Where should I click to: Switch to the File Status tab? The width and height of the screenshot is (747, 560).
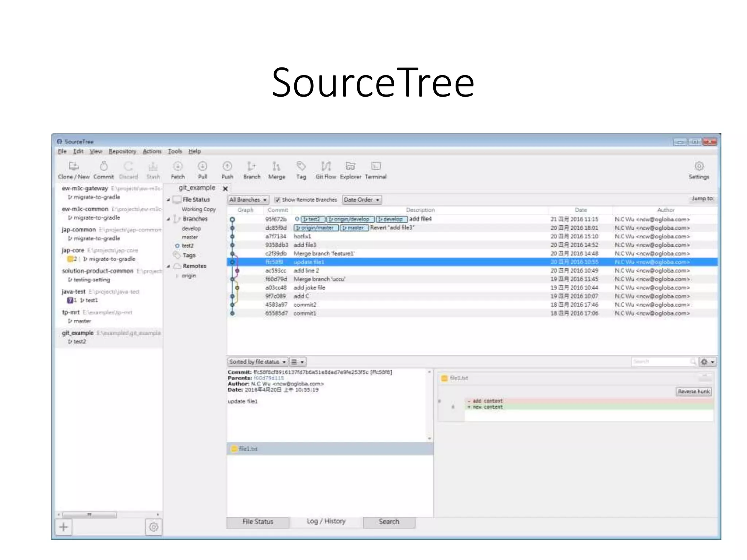click(x=258, y=522)
